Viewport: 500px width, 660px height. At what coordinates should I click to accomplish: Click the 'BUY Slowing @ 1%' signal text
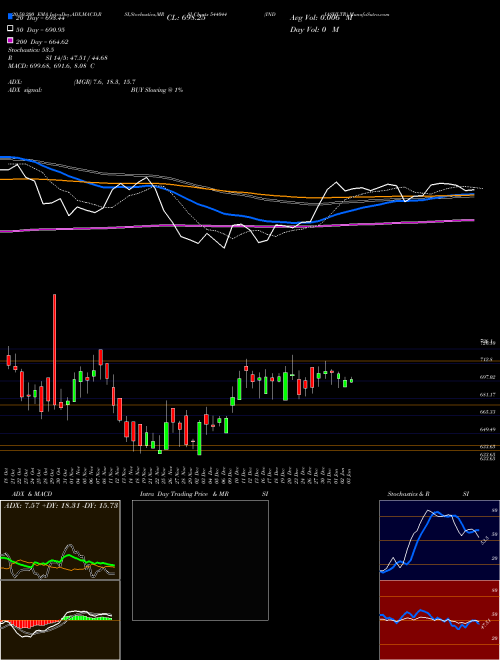(x=157, y=90)
